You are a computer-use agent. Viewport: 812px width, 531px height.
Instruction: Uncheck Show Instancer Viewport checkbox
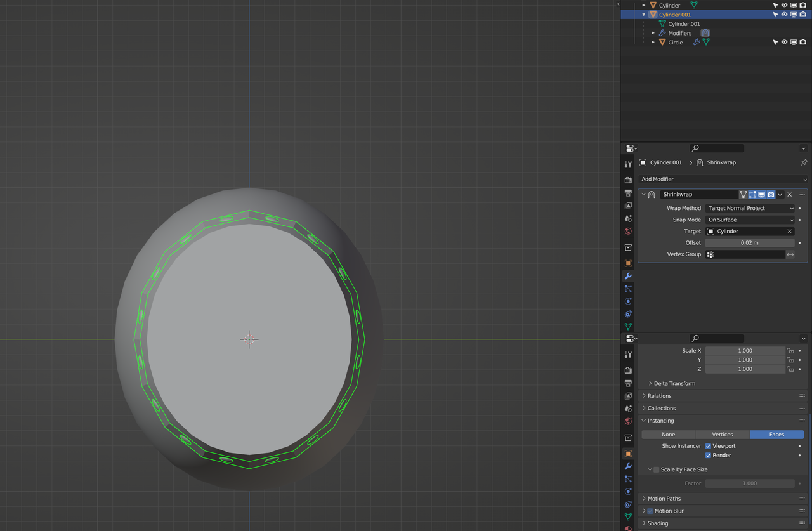pyautogui.click(x=709, y=446)
